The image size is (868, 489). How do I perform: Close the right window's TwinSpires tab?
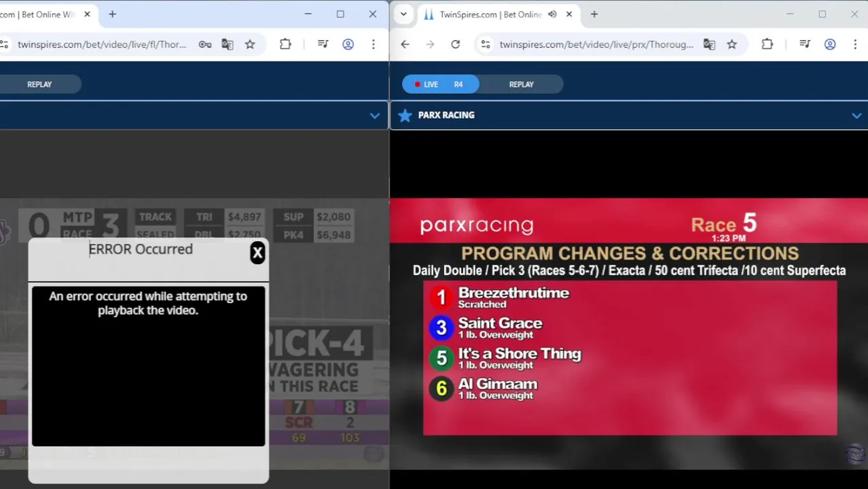point(569,14)
